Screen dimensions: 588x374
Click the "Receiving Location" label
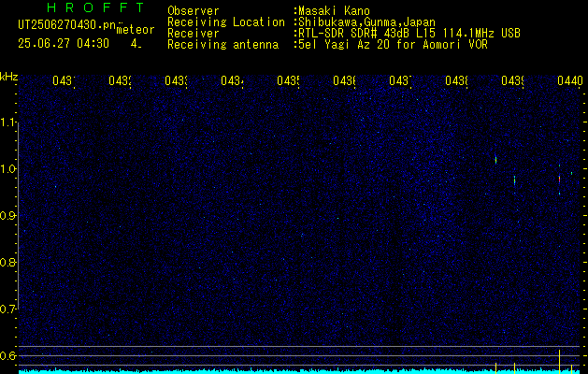point(226,22)
